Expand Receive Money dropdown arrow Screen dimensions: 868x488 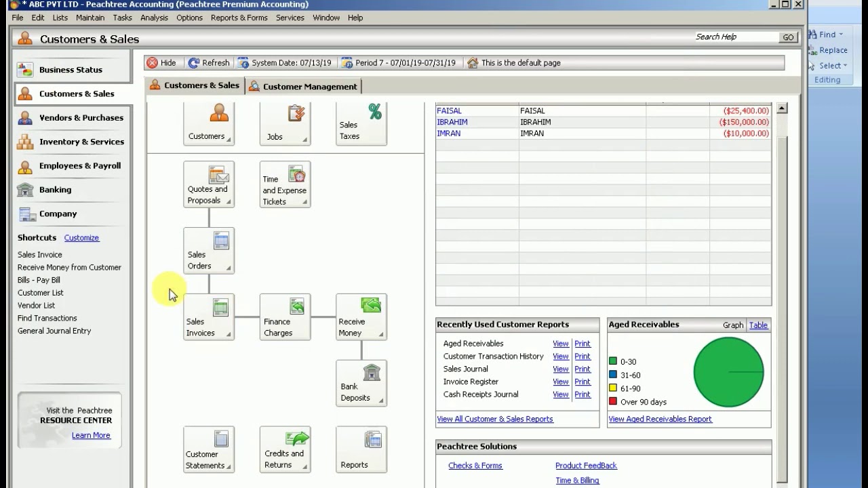pos(381,335)
